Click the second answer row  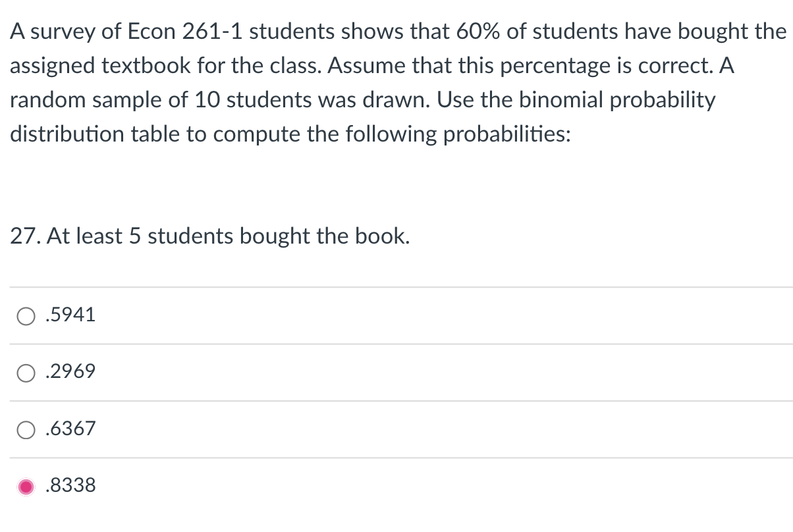(x=198, y=372)
